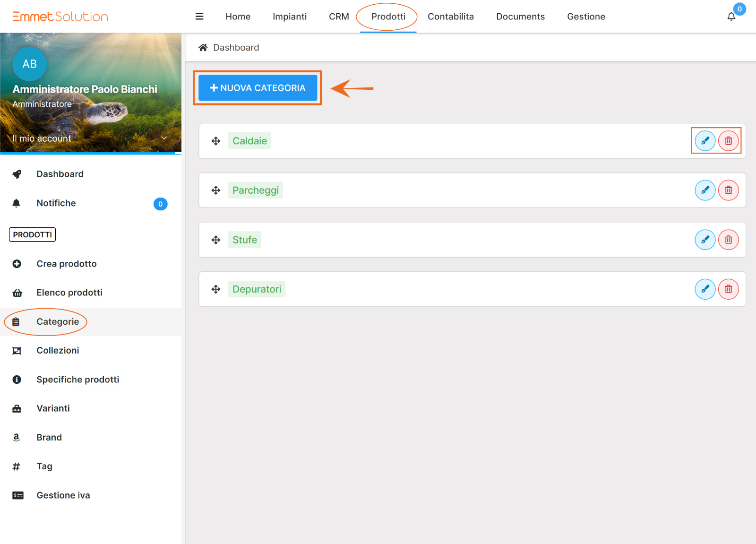Click the home icon in the breadcrumb
Viewport: 756px width, 544px height.
point(203,48)
